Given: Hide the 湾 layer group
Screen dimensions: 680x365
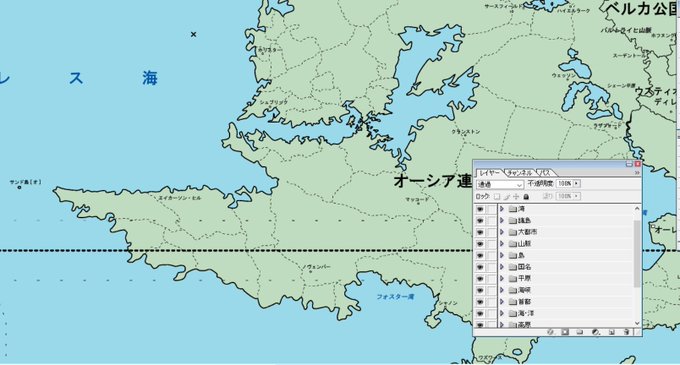Looking at the screenshot, I should (480, 209).
